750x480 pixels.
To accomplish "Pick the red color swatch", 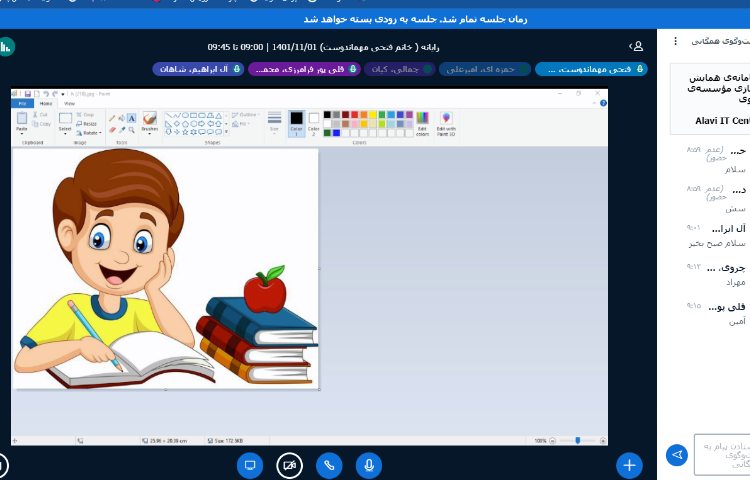I will [x=354, y=115].
